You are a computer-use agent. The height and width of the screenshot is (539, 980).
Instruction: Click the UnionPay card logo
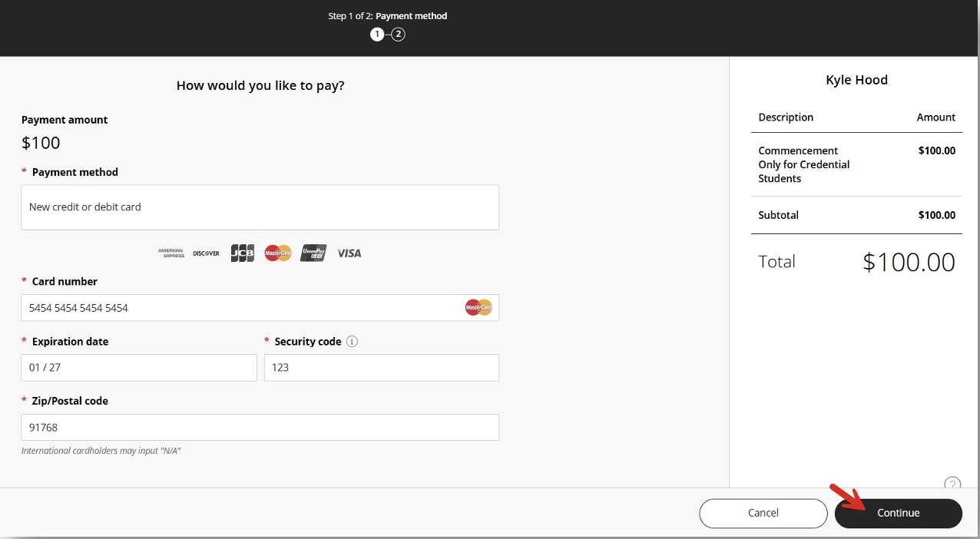coord(313,253)
